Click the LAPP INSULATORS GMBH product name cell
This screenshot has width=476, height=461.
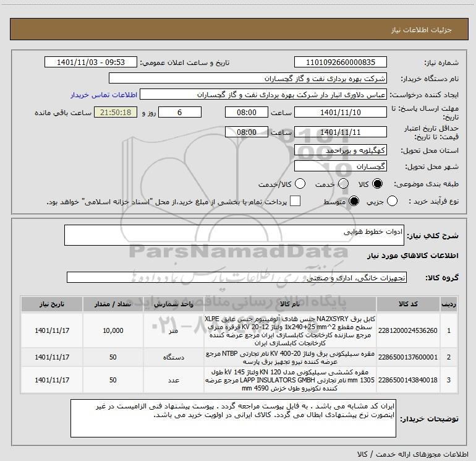[x=290, y=380]
